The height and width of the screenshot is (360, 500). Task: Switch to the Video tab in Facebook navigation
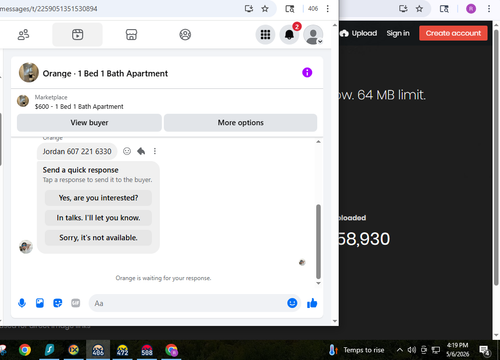coord(77,35)
